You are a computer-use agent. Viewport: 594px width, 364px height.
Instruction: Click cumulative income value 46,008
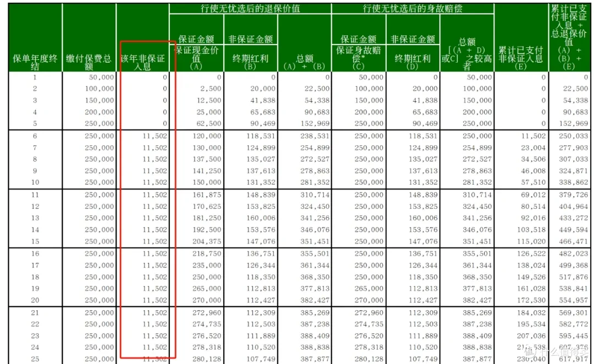[533, 171]
